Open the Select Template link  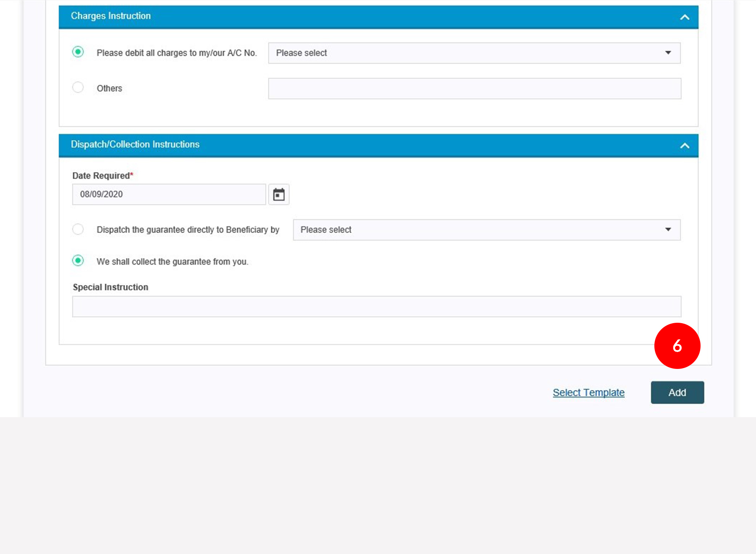588,392
